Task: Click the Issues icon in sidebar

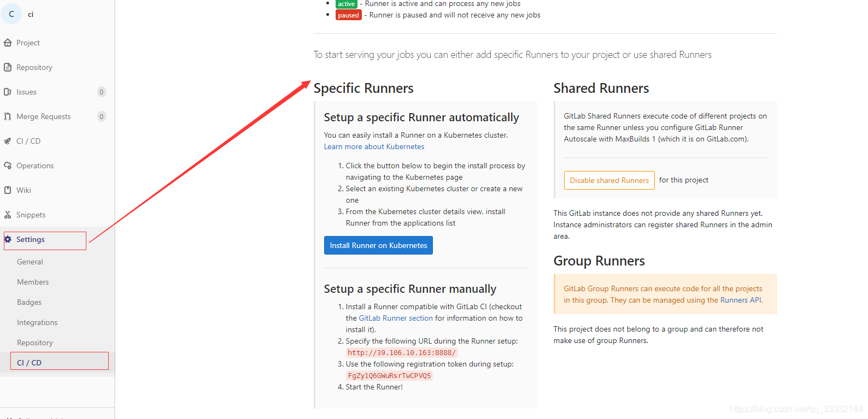Action: click(x=8, y=92)
